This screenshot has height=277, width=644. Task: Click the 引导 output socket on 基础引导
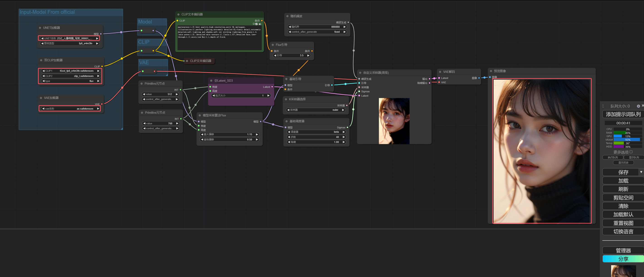pos(332,85)
